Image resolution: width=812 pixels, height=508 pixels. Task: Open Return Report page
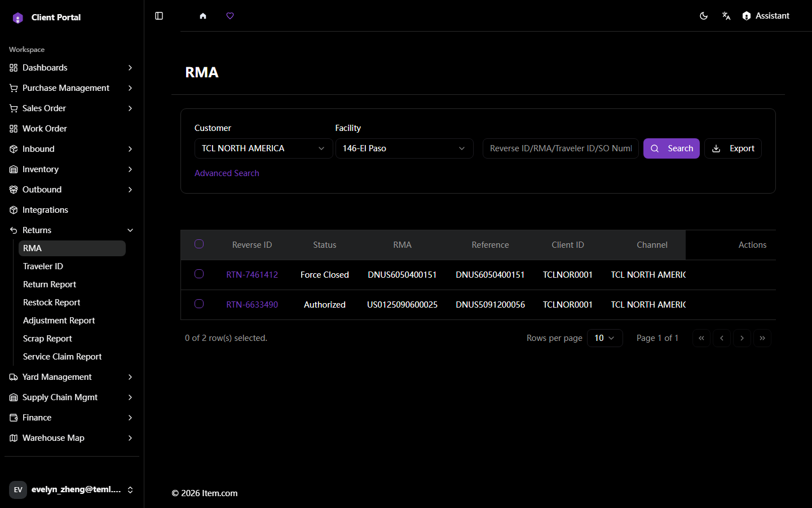coord(72,284)
